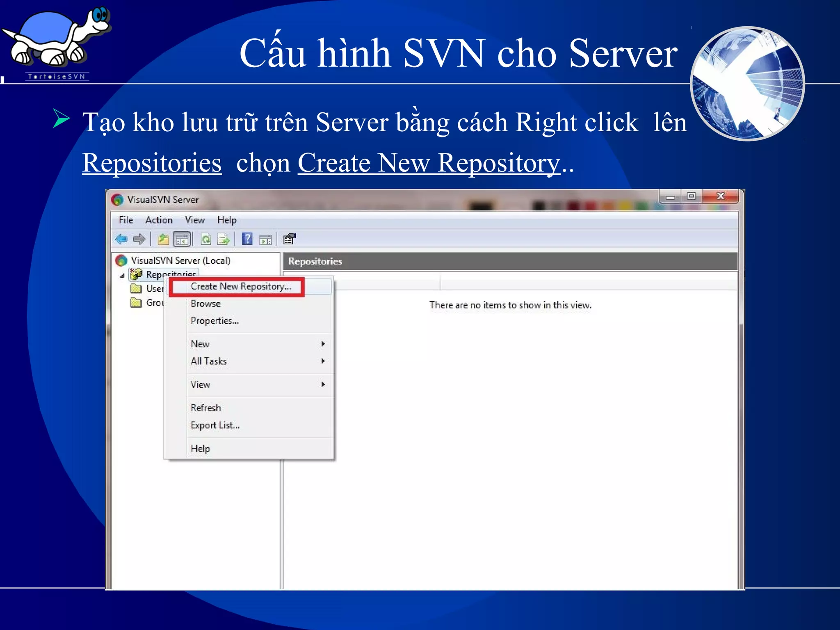Close the VisualSVN Server window
840x630 pixels.
point(721,196)
